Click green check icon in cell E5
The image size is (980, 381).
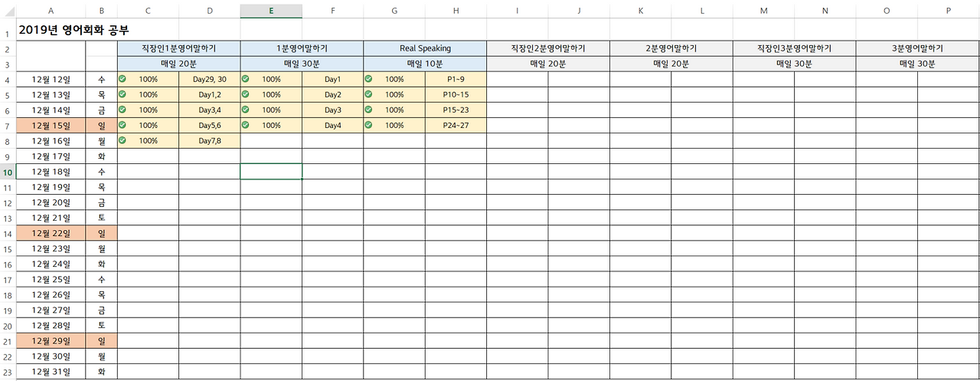[245, 94]
